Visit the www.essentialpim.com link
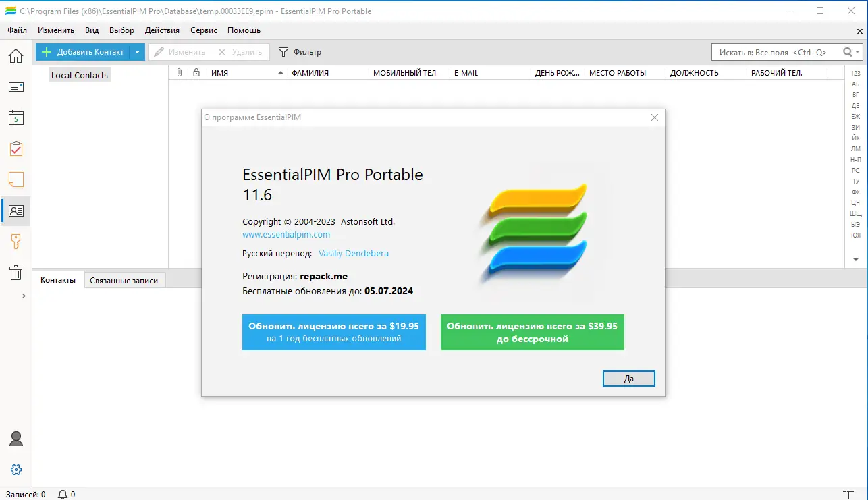 coord(286,234)
